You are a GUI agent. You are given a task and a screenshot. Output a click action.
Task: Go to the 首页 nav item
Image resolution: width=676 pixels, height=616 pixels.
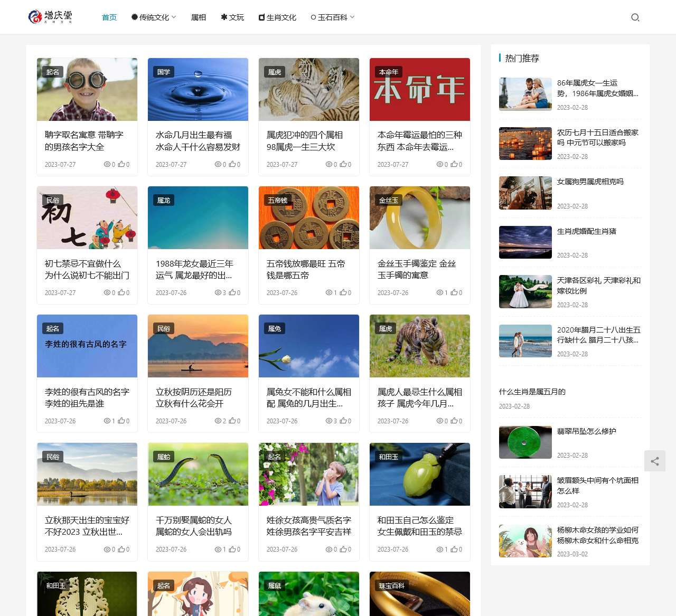(109, 17)
